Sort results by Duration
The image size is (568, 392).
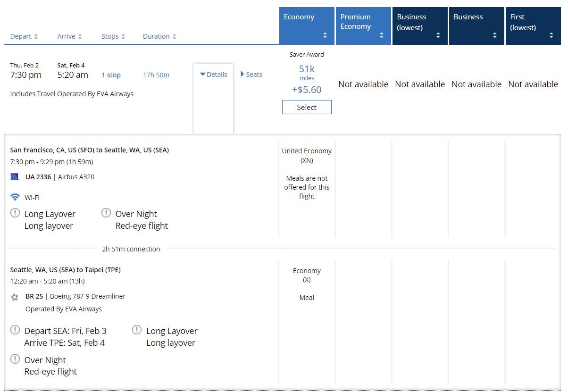coord(159,36)
